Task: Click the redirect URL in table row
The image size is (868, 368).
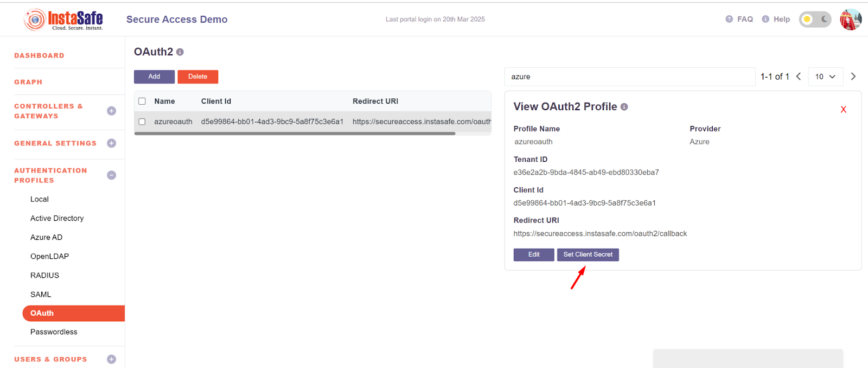Action: [422, 122]
